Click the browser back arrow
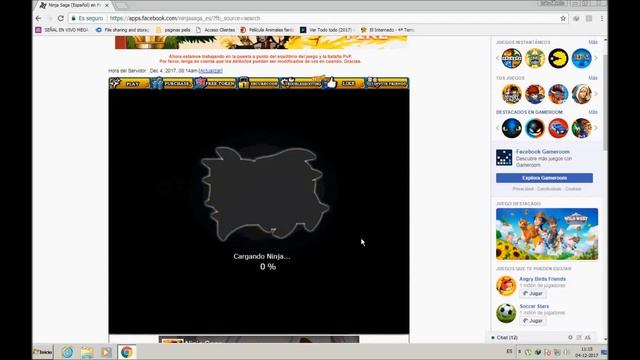The height and width of the screenshot is (360, 640). [38, 18]
